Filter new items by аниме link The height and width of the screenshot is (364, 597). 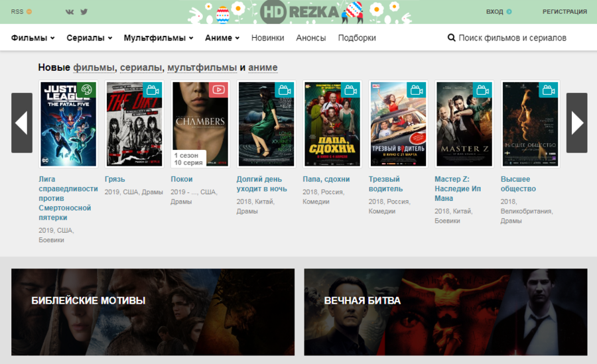click(263, 68)
